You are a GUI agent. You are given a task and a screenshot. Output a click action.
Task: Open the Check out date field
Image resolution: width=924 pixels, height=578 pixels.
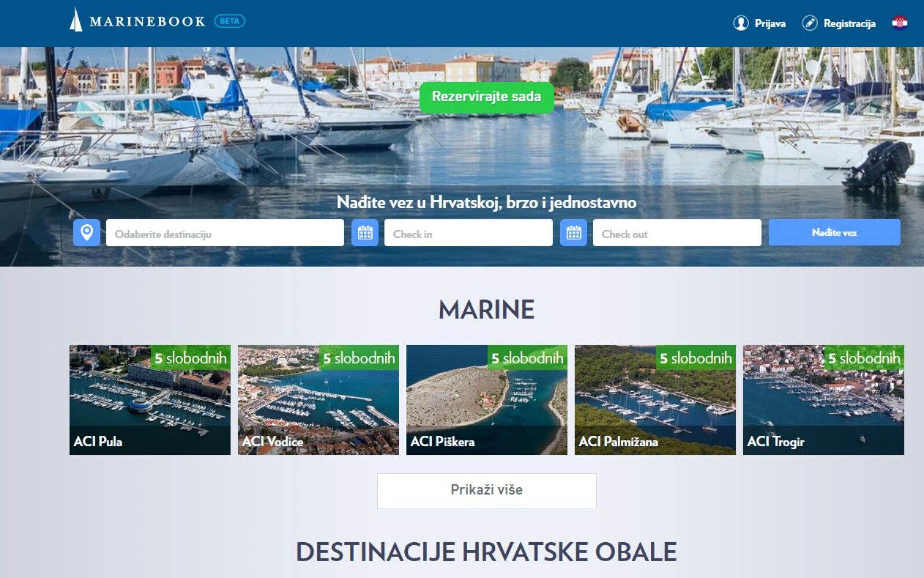click(676, 234)
